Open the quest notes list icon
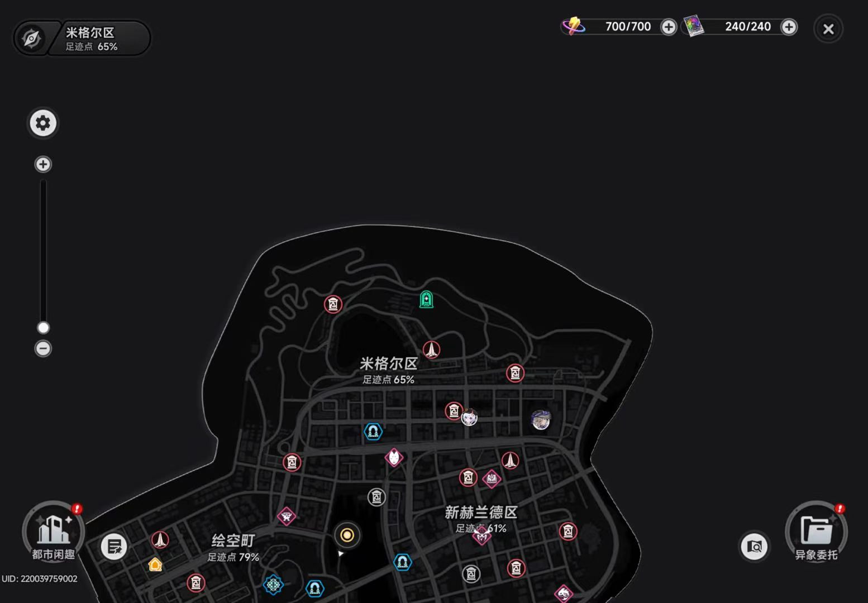868x603 pixels. pos(114,547)
